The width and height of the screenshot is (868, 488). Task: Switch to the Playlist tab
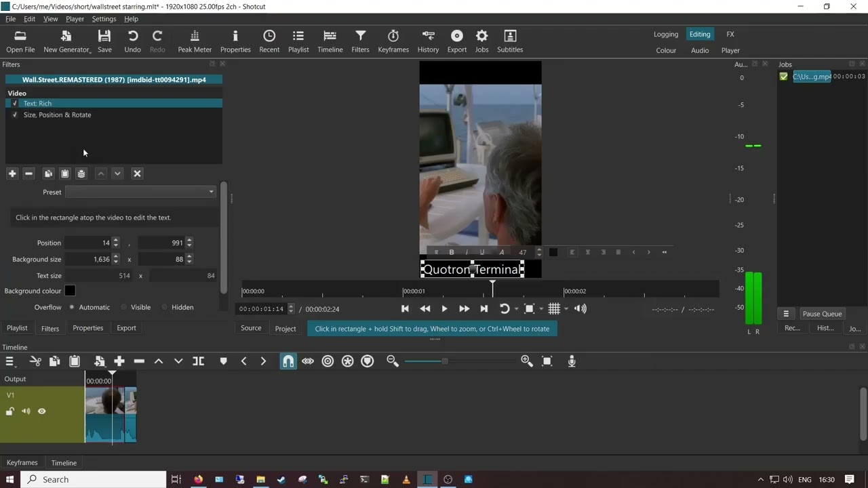17,328
